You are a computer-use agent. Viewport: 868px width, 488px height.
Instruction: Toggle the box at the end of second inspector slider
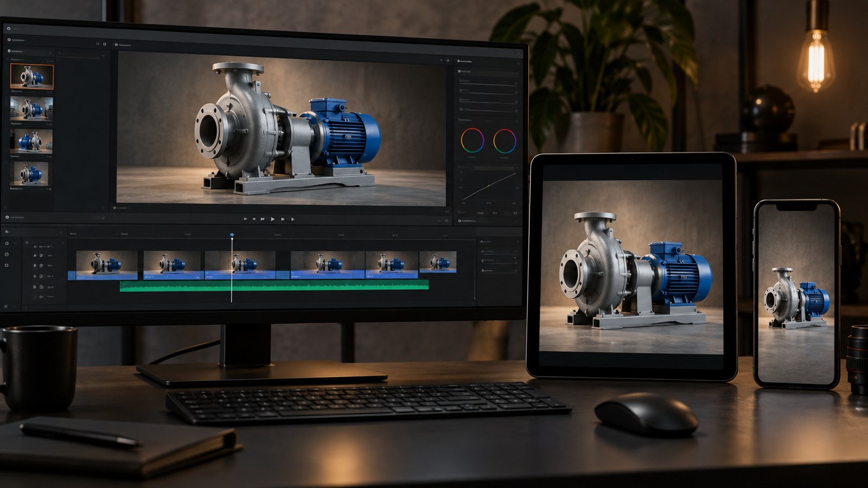pos(516,93)
